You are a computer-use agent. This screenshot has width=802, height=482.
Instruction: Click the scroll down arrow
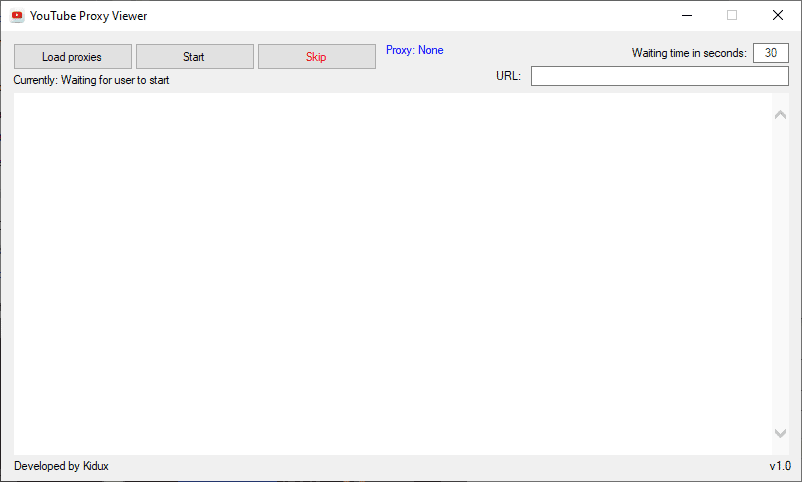click(x=780, y=433)
